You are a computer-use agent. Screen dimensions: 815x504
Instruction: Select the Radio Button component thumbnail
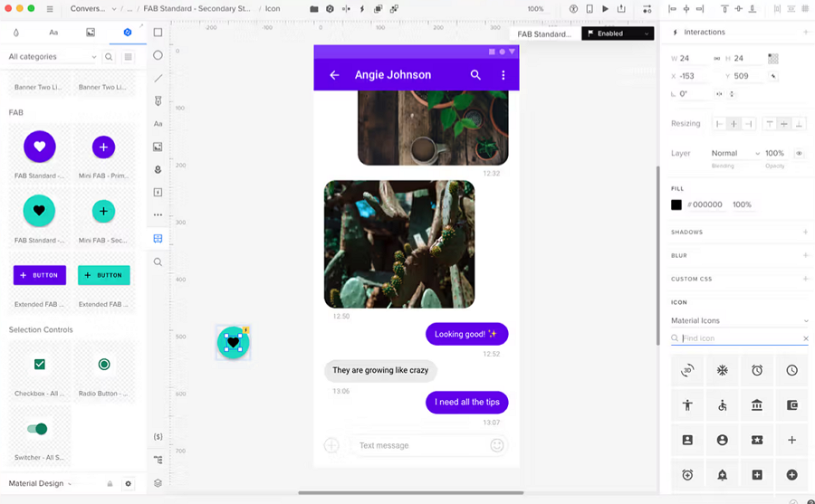click(x=104, y=365)
